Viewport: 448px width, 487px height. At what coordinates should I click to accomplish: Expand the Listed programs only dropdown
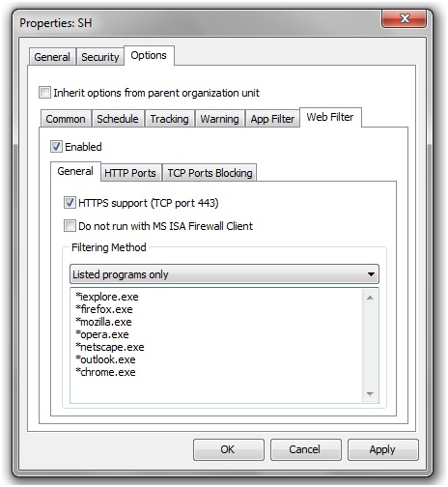coord(224,274)
